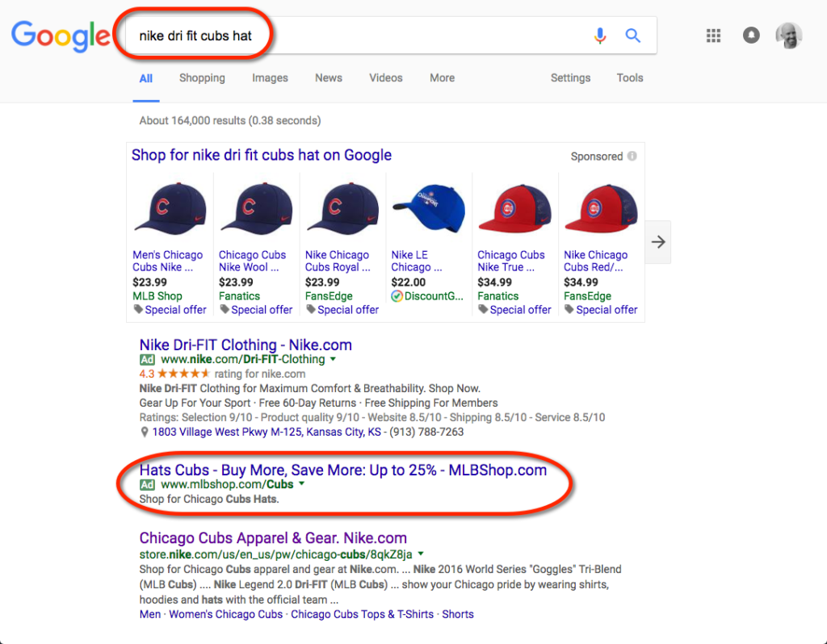The image size is (827, 644).
Task: Click the MLB Shop special offer tag icon
Action: point(138,309)
